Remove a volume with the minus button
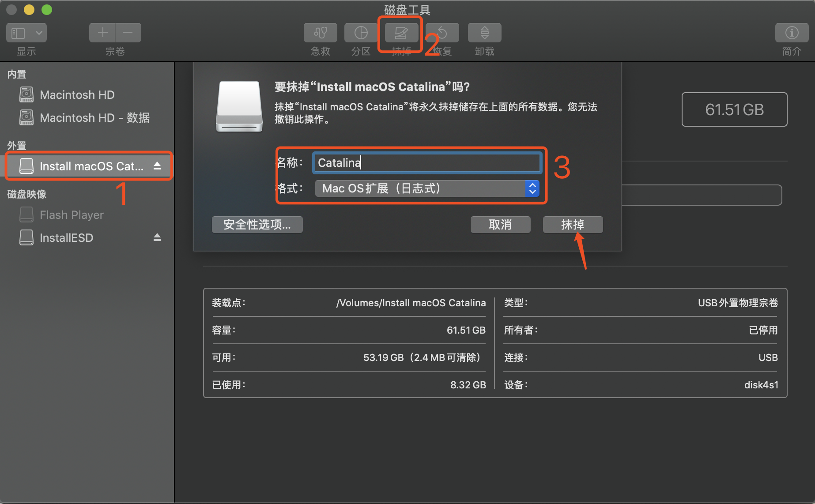 click(128, 33)
